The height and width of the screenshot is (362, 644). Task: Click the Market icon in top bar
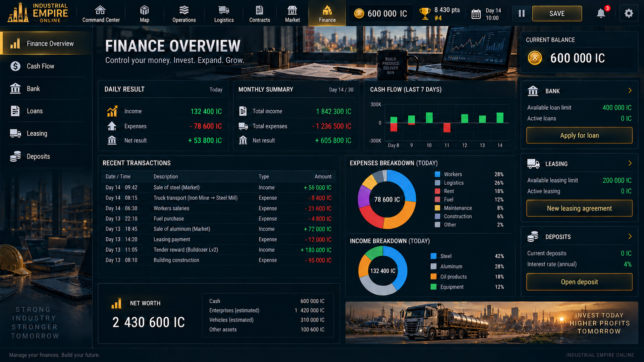pos(292,10)
